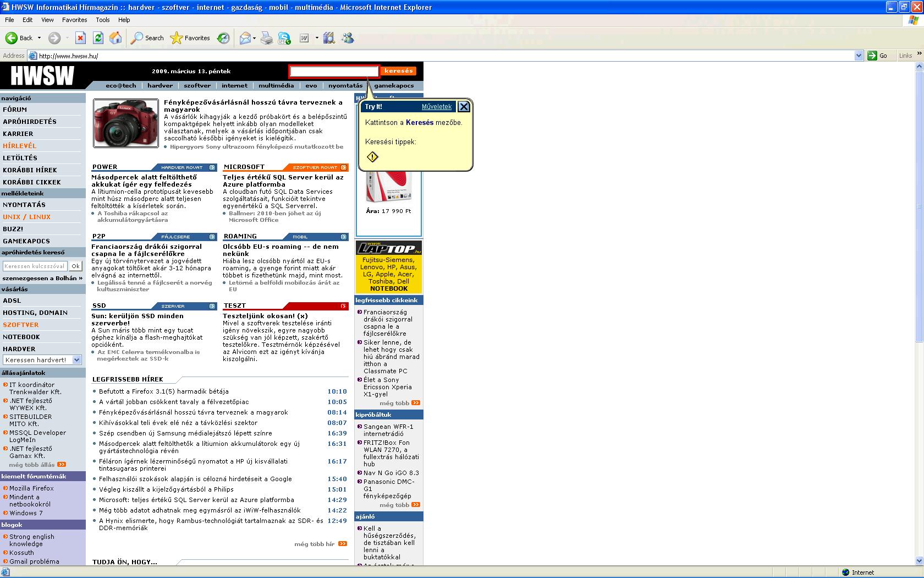Image resolution: width=924 pixels, height=578 pixels.
Task: Click the red Lumix camera thumbnail
Action: [126, 123]
